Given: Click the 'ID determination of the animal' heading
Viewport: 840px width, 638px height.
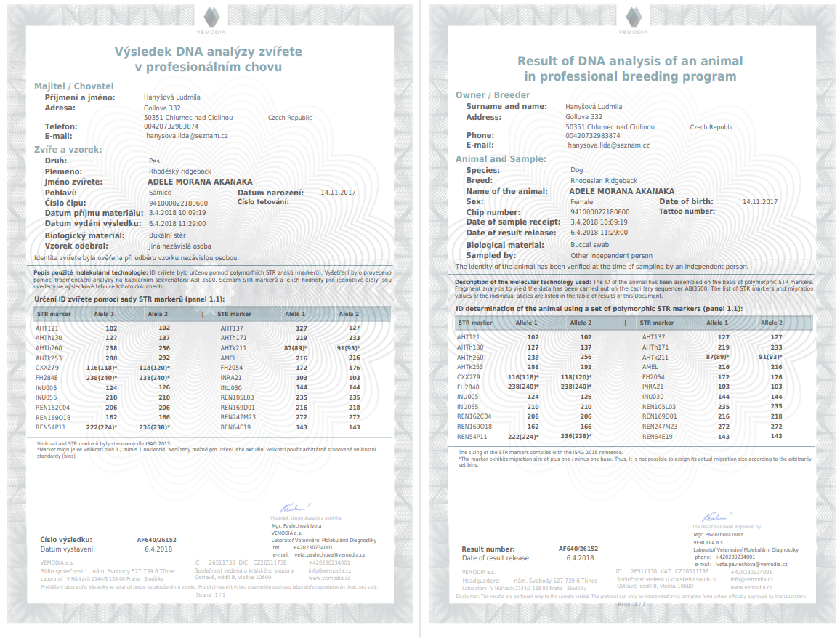Looking at the screenshot, I should tap(599, 309).
